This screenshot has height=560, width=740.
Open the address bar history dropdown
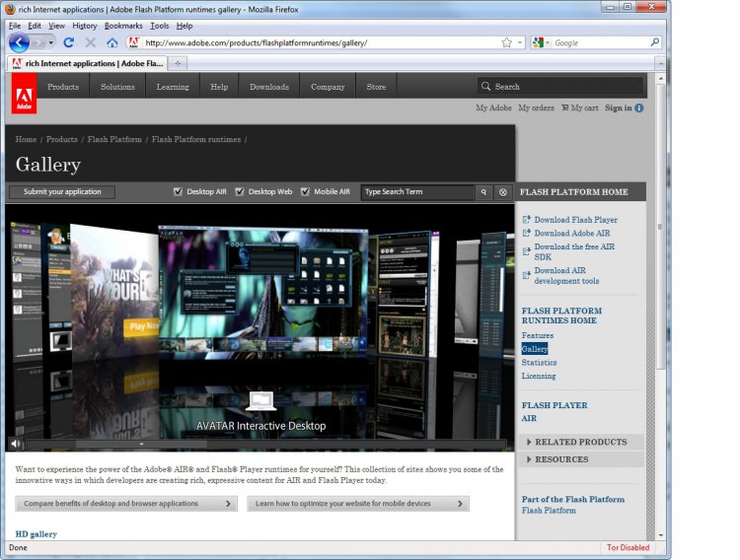point(520,43)
